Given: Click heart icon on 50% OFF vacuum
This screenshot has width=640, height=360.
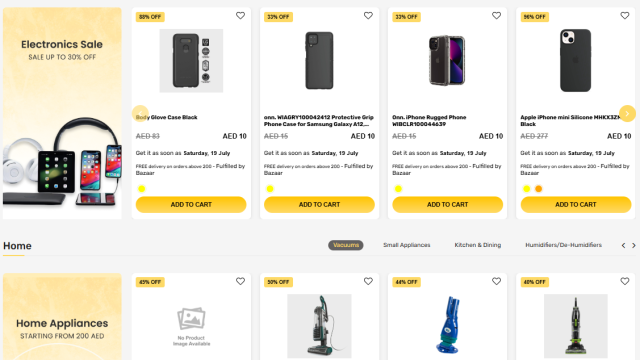Looking at the screenshot, I should coord(368,281).
